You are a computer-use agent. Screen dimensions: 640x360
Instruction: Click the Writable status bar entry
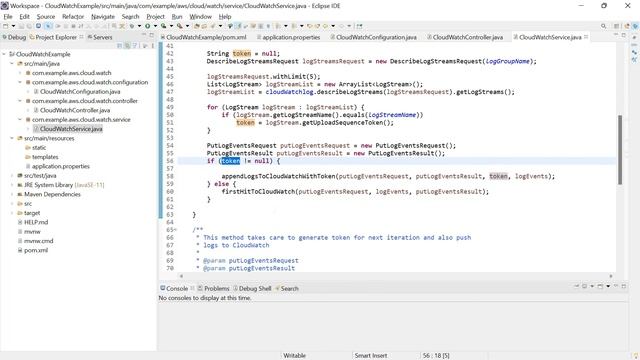294,356
